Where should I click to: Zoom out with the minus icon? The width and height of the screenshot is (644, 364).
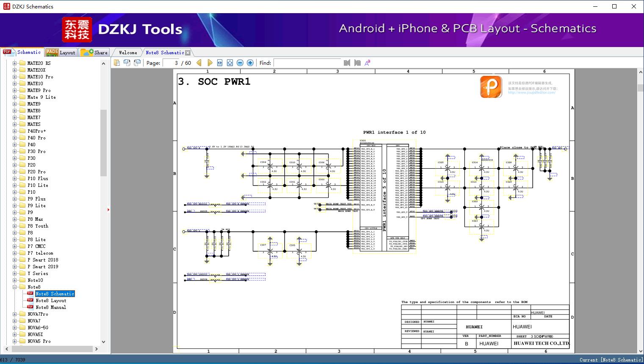[x=240, y=63]
